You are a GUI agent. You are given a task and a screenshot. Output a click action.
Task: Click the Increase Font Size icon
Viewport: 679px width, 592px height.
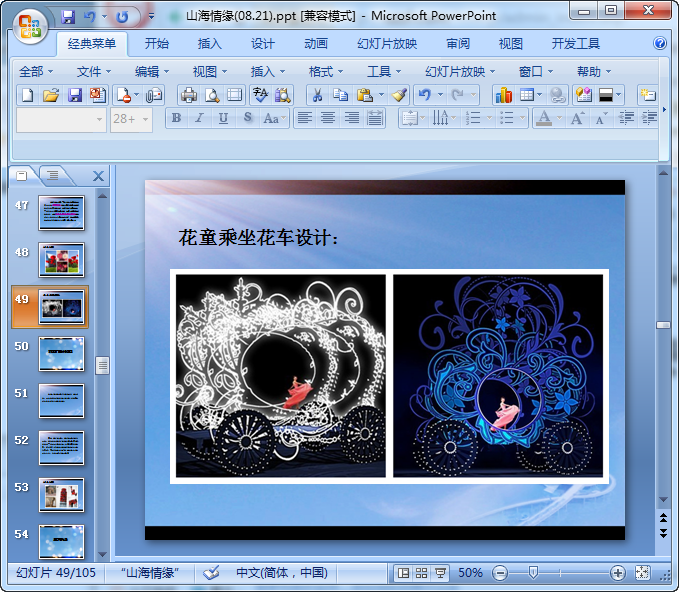578,118
